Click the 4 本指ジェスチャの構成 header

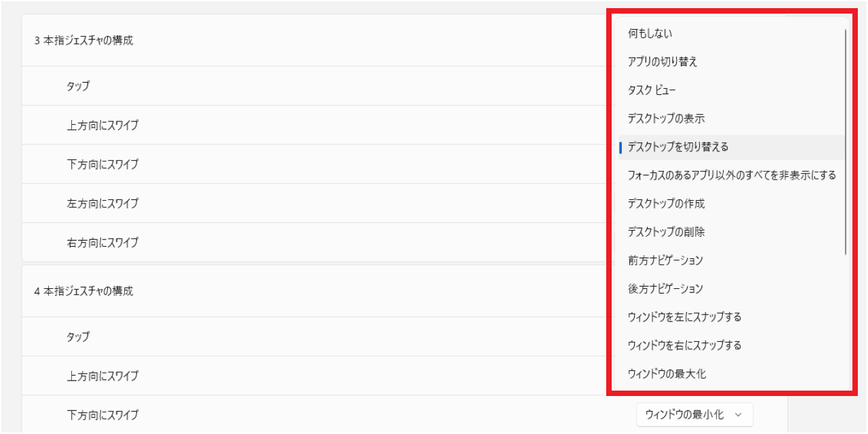click(84, 292)
